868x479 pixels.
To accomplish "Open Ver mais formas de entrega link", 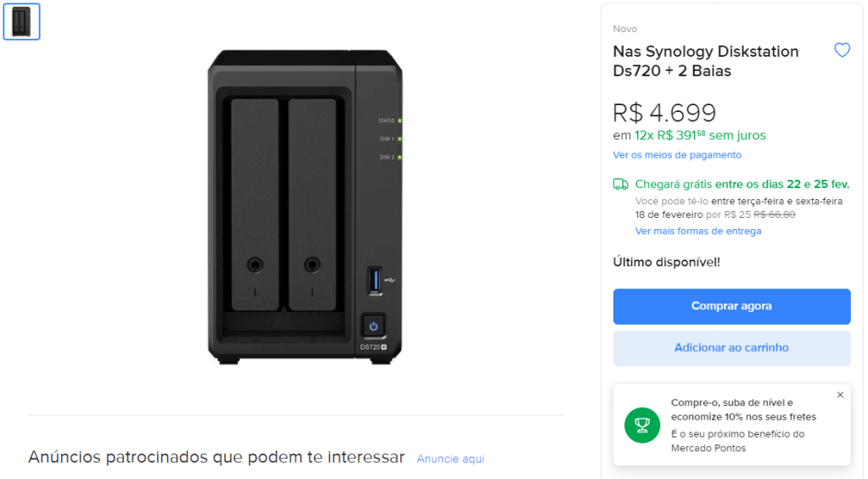I will (x=697, y=231).
